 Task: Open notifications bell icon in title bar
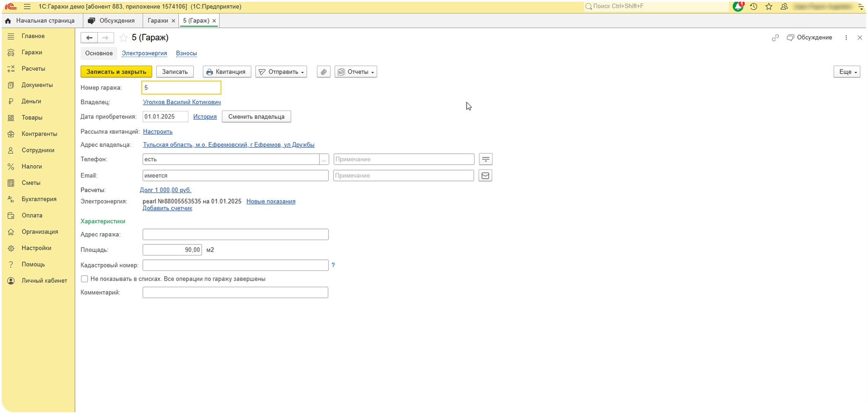[x=738, y=7]
